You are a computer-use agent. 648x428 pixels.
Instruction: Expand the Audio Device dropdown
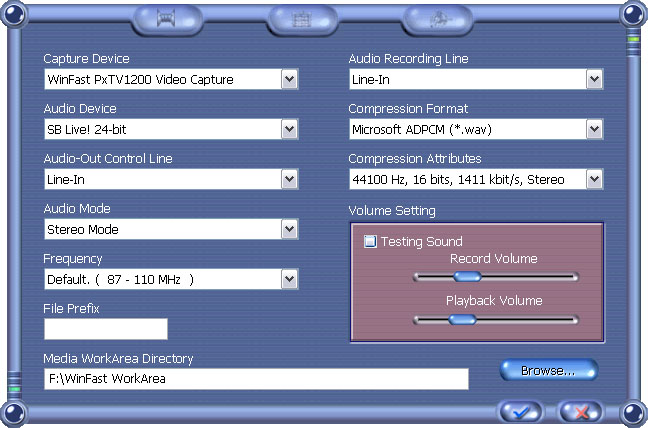[x=290, y=129]
